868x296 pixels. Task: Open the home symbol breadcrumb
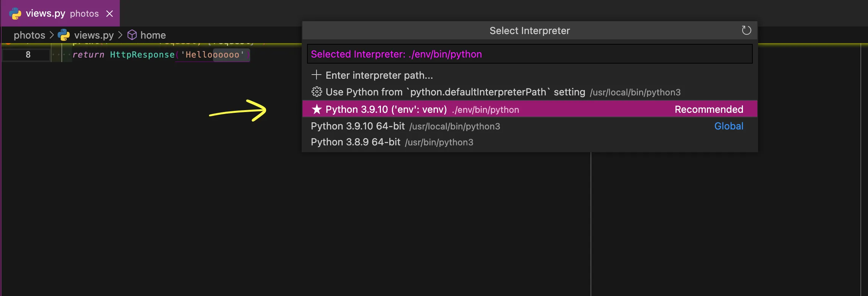point(153,35)
